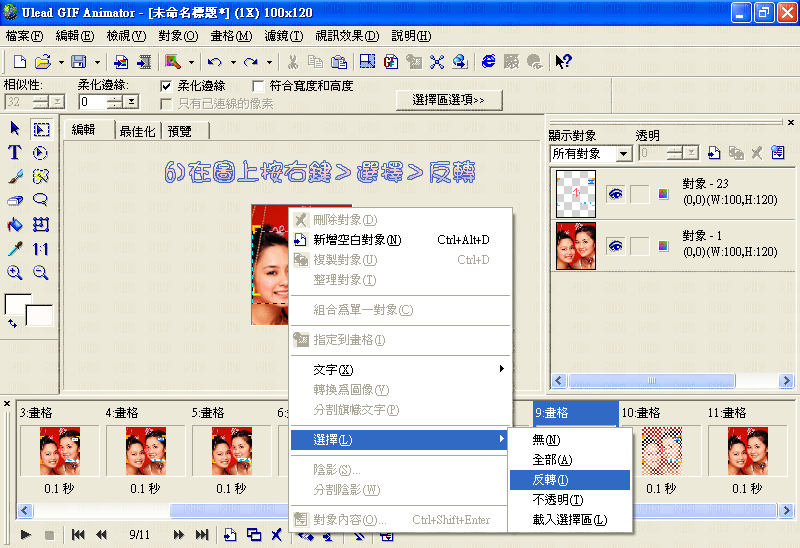Click the Redo arrow icon

pyautogui.click(x=251, y=62)
